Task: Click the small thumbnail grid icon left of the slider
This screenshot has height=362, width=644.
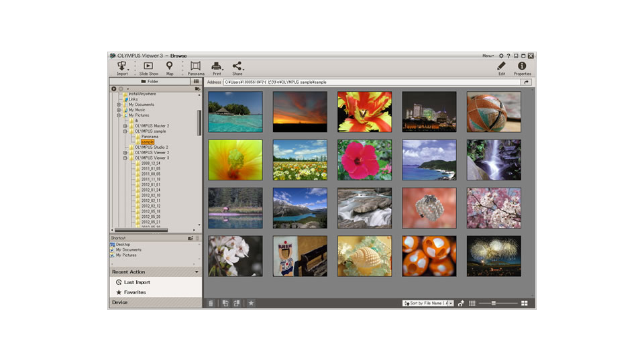Action: pyautogui.click(x=472, y=303)
